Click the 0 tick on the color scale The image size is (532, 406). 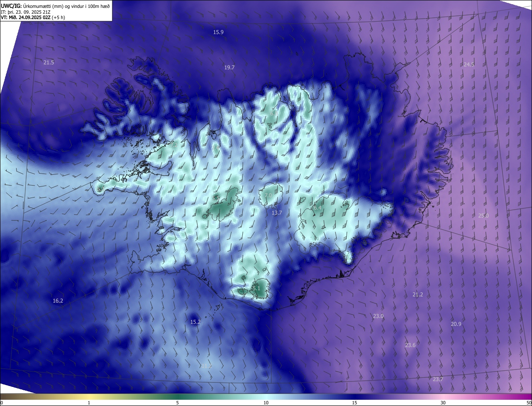click(x=2, y=403)
